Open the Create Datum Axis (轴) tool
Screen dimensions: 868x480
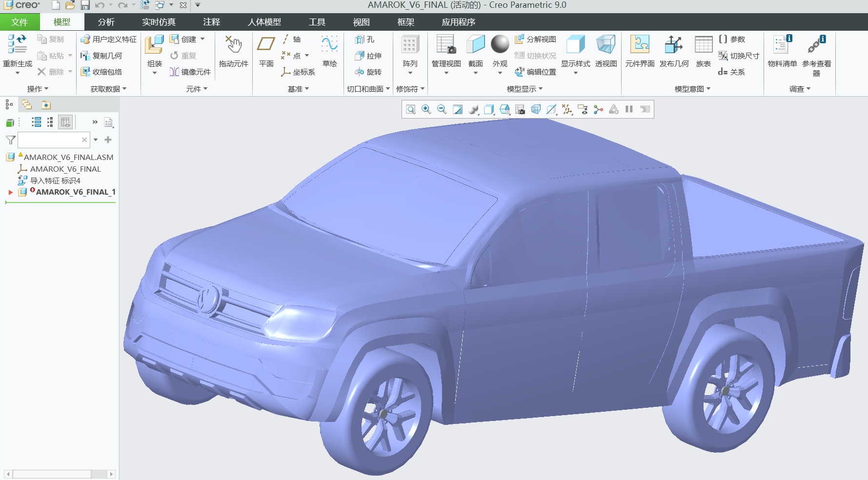pos(291,40)
